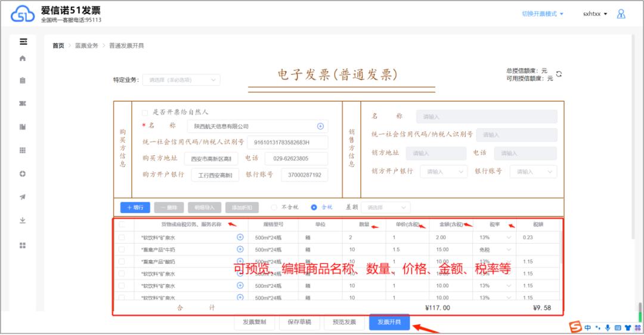644x335 pixels.
Task: Click the 添加折扣 button
Action: (x=242, y=207)
